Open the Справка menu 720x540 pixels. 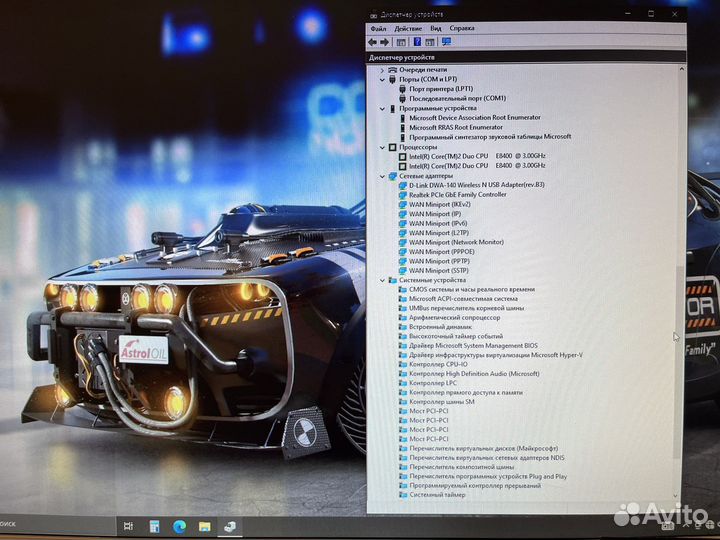point(462,28)
